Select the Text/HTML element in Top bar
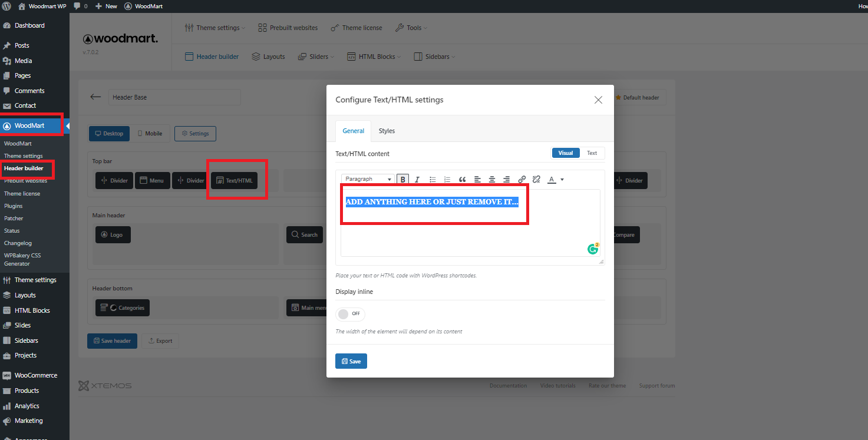Screen dimensions: 868x440 coord(234,180)
